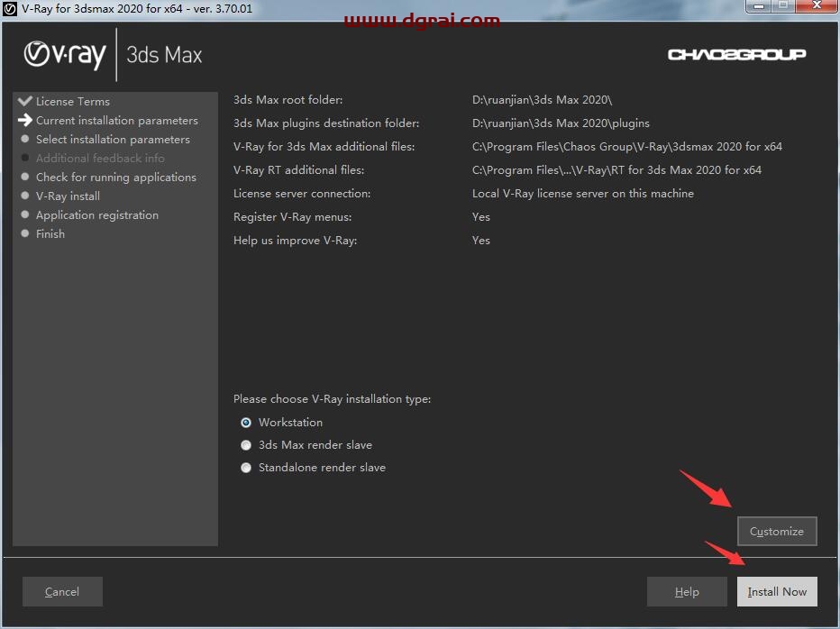This screenshot has height=629, width=840.
Task: Click the Chaos Group logo
Action: [736, 55]
